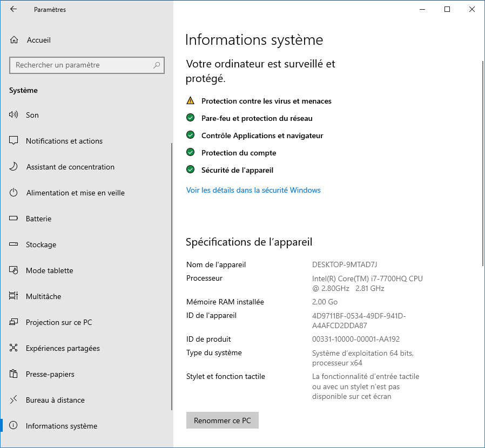485x448 pixels.
Task: Open Voir les détails dans la sécurité Windows
Action: (253, 190)
